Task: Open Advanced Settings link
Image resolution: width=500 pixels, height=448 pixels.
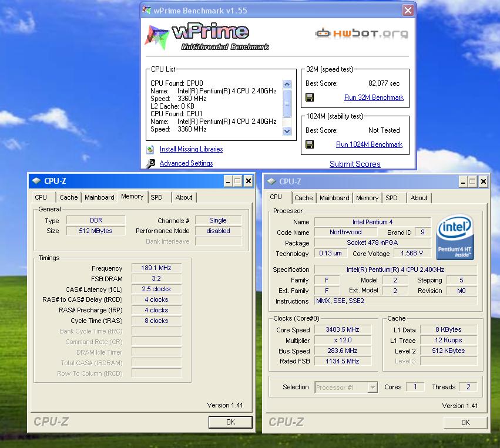Action: coord(186,163)
